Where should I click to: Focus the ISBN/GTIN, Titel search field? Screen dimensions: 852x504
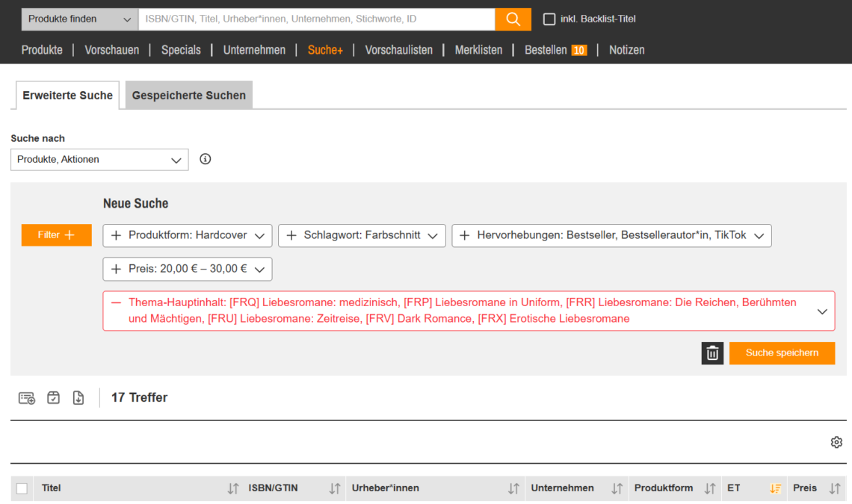pyautogui.click(x=317, y=19)
